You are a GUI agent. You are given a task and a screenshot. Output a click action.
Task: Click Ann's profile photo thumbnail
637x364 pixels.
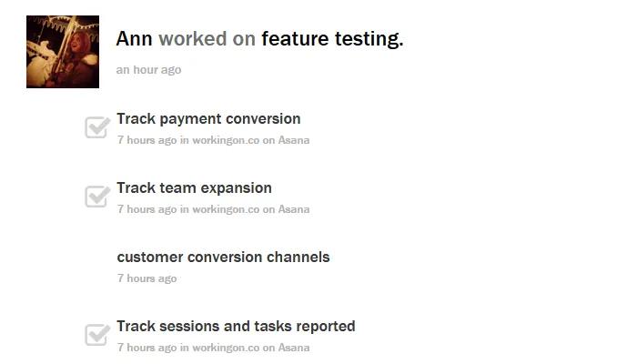pos(63,52)
